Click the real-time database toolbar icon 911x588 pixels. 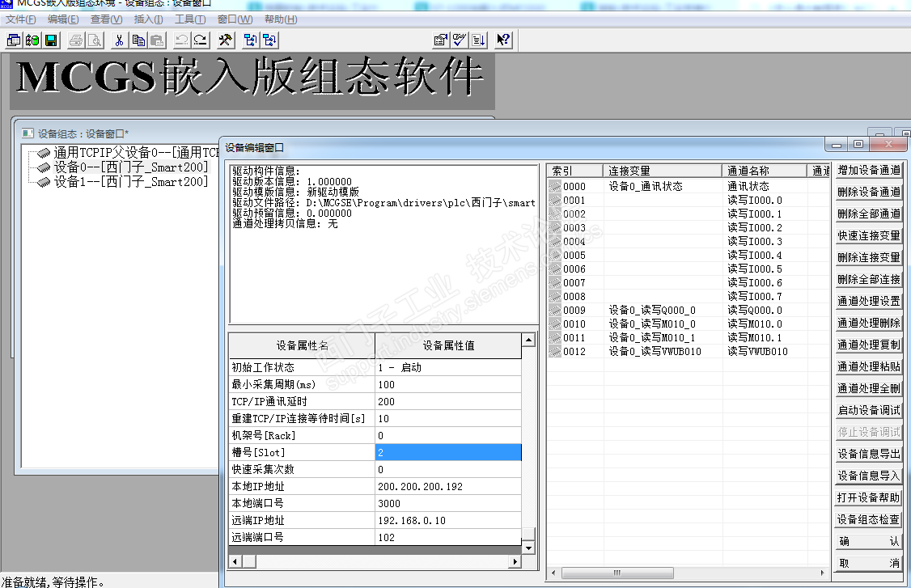32,40
